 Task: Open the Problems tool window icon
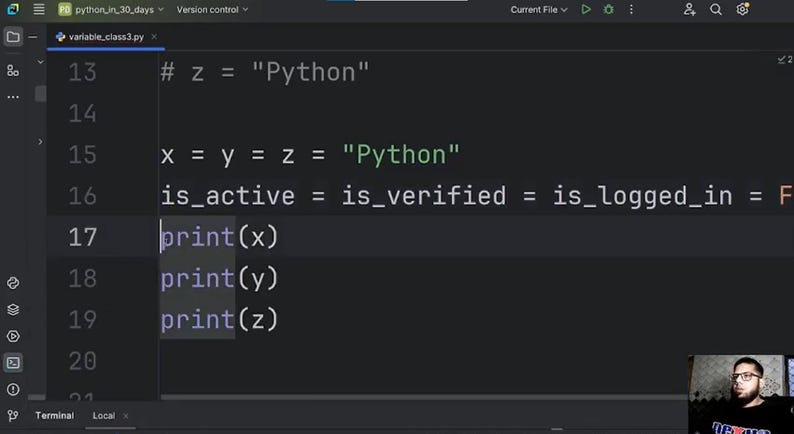coord(13,389)
